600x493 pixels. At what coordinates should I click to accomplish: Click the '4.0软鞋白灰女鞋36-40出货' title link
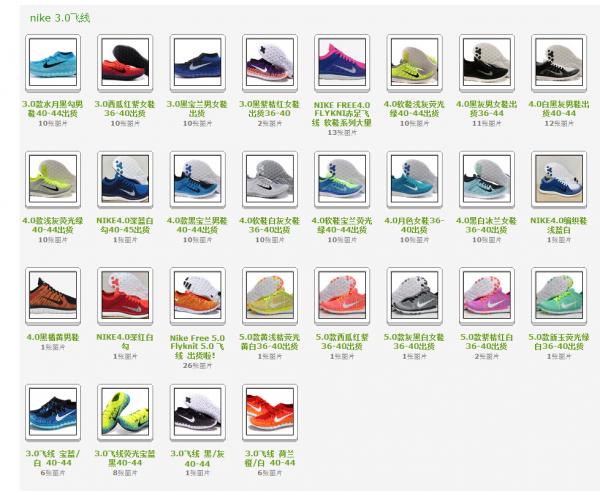pos(269,225)
